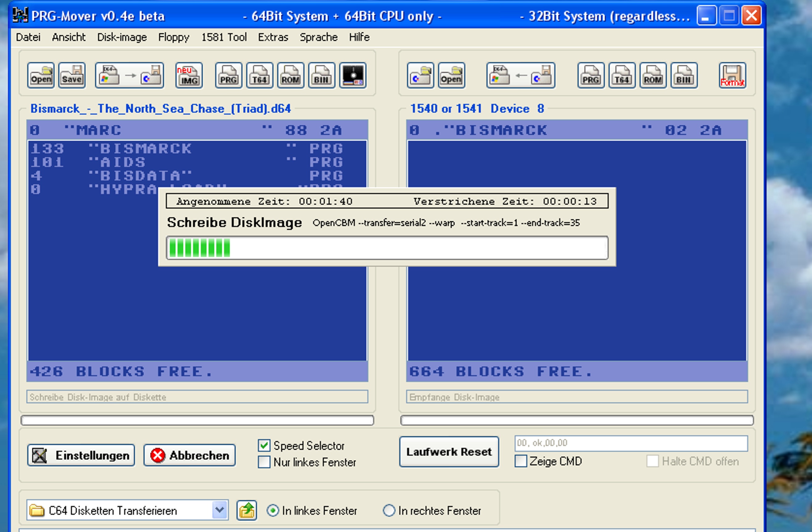Click the left panel T64 icon
The width and height of the screenshot is (812, 532).
tap(260, 75)
